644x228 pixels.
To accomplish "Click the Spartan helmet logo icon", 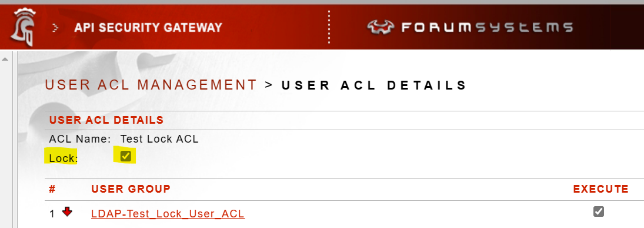I will 24,27.
